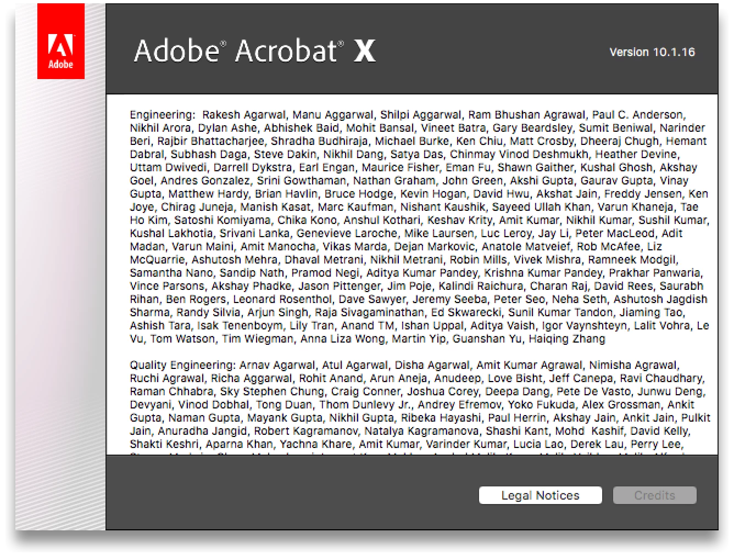The height and width of the screenshot is (560, 734).
Task: Click the Legal Notices button
Action: pos(540,495)
